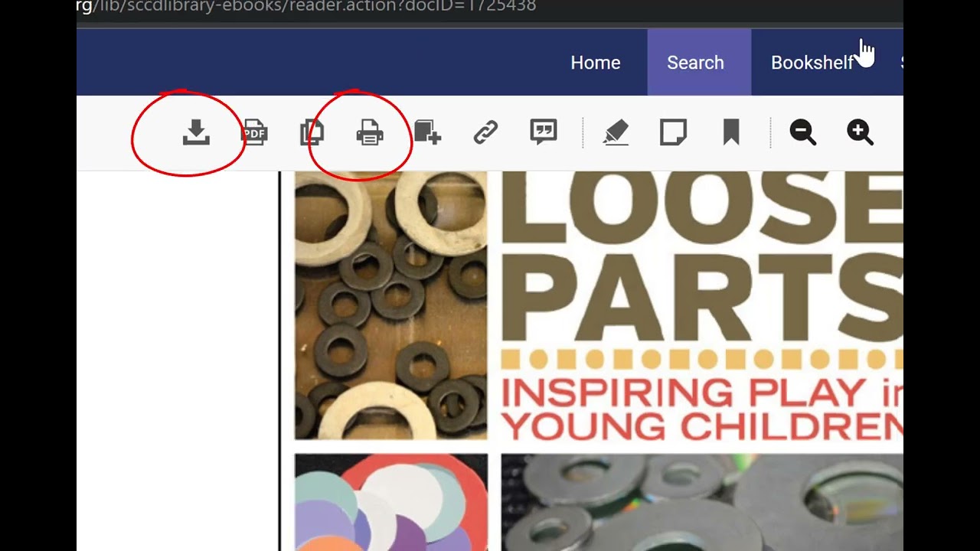Screen dimensions: 980x551
Task: Zoom in with the plus magnifier
Action: pyautogui.click(x=861, y=132)
